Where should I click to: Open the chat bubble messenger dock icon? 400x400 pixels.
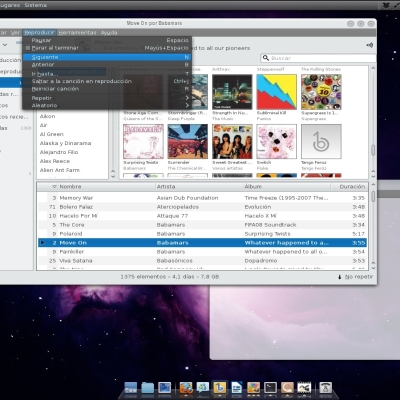pos(203,388)
